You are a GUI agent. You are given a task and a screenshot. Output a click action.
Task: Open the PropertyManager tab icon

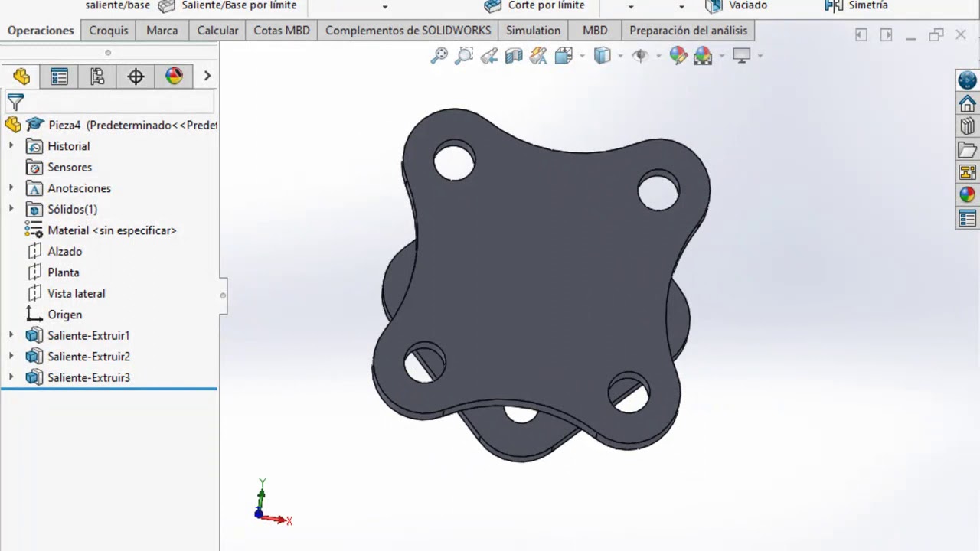click(x=59, y=76)
